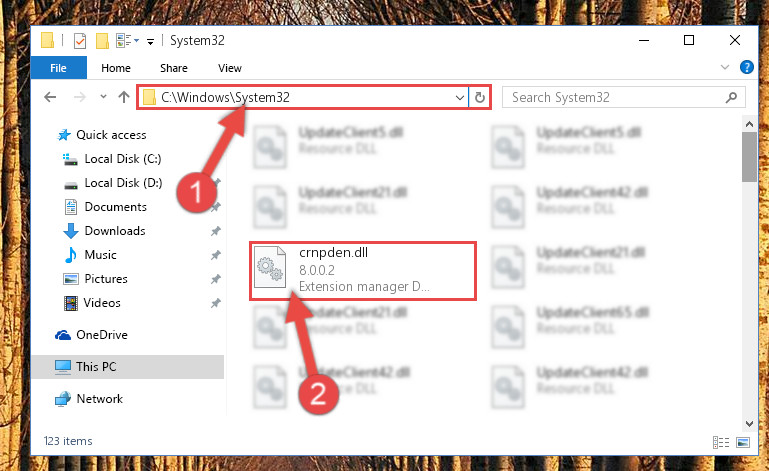Click the search magnifier icon
Image resolution: width=769 pixels, height=471 pixels.
point(731,97)
